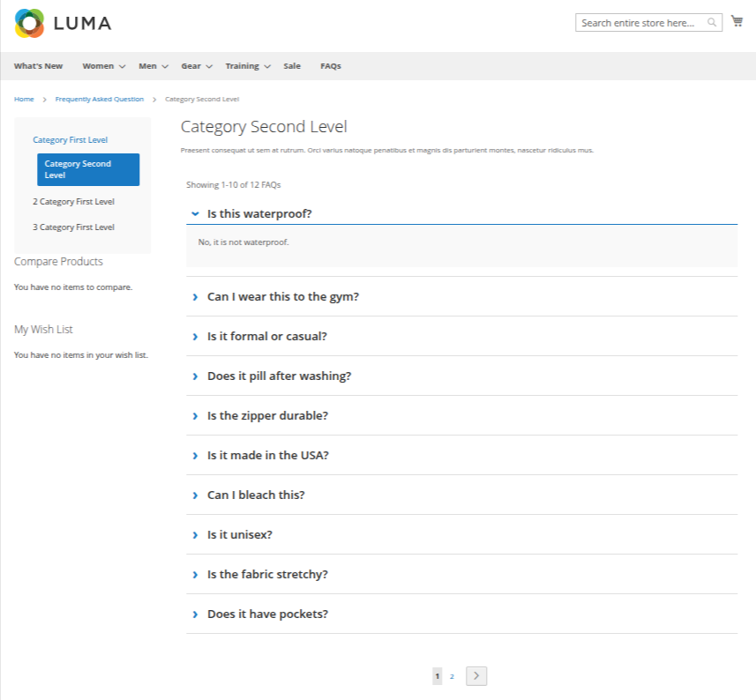Open the shopping cart icon
756x700 pixels.
pyautogui.click(x=737, y=21)
